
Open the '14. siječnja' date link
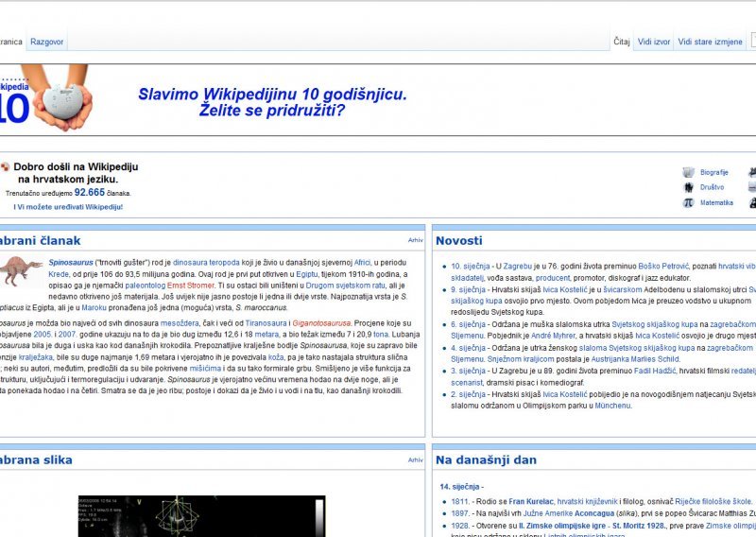459,486
